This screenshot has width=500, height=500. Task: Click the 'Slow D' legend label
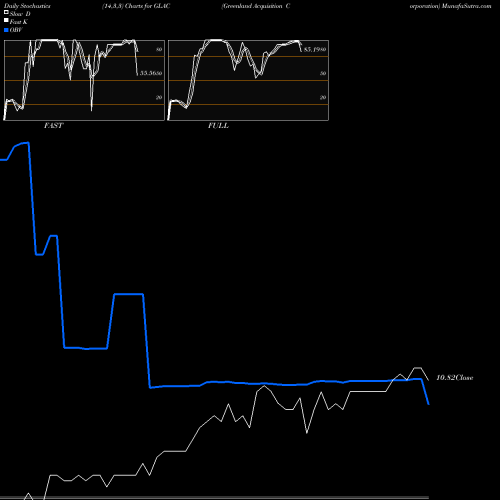point(20,14)
